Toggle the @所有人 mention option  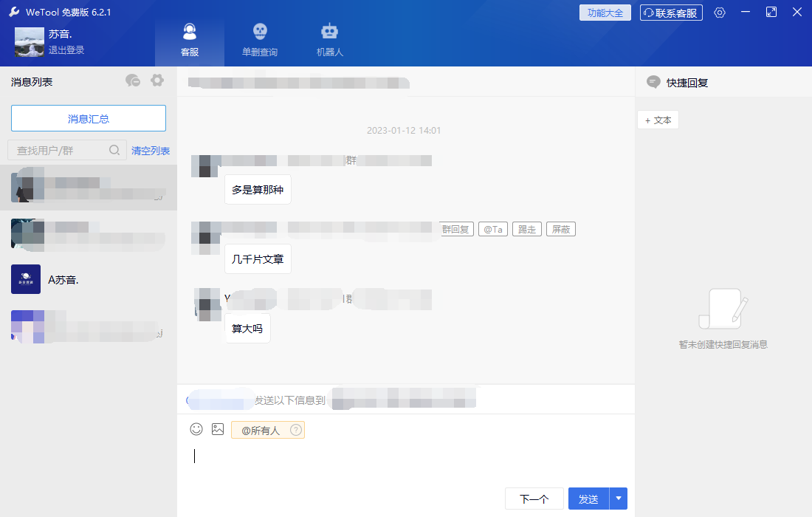coord(261,431)
